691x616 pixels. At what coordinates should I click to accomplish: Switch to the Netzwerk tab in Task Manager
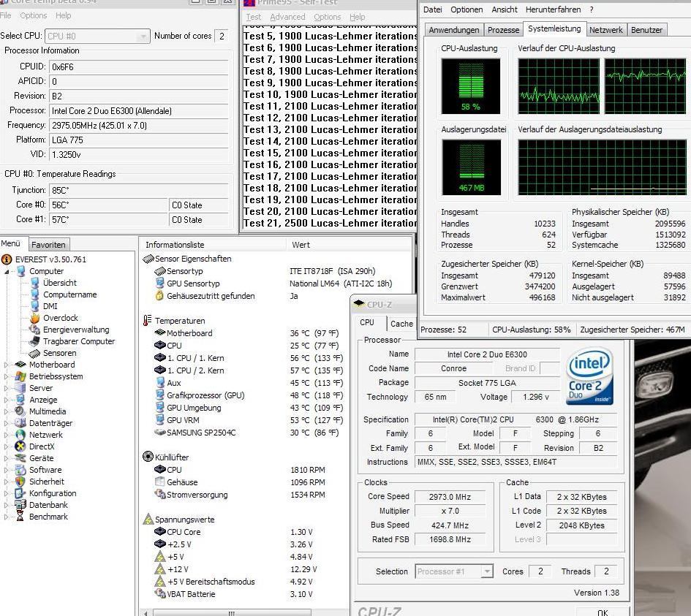606,30
